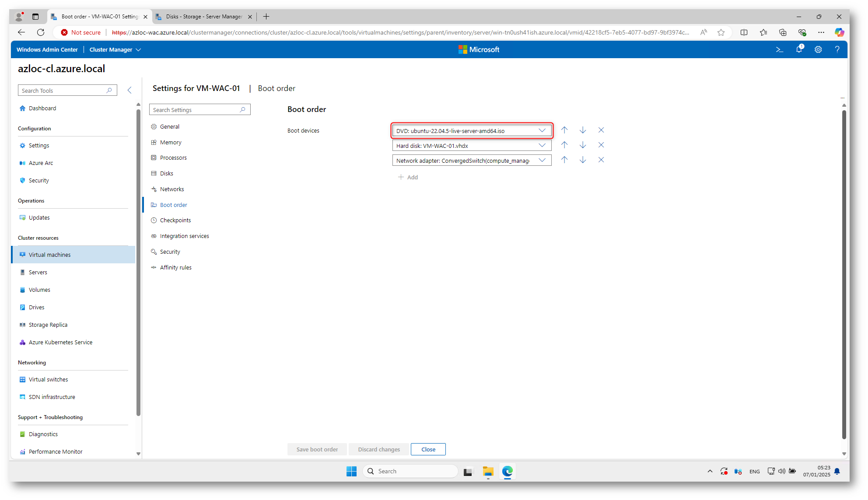The image size is (868, 500).
Task: Move Network adapter boot device up
Action: click(x=564, y=160)
